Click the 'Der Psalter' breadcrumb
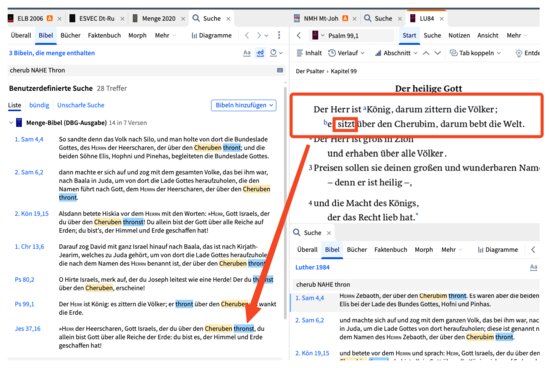This screenshot has height=368, width=550. click(310, 71)
